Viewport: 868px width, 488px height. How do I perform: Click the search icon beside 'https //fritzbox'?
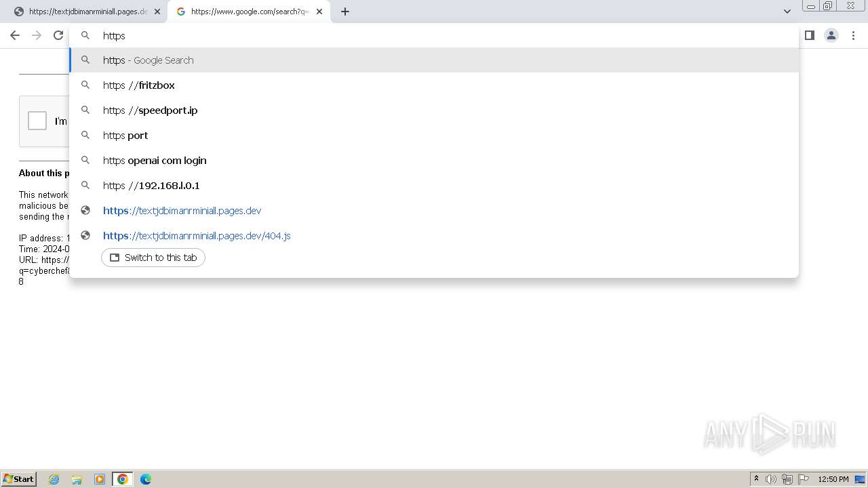[85, 85]
